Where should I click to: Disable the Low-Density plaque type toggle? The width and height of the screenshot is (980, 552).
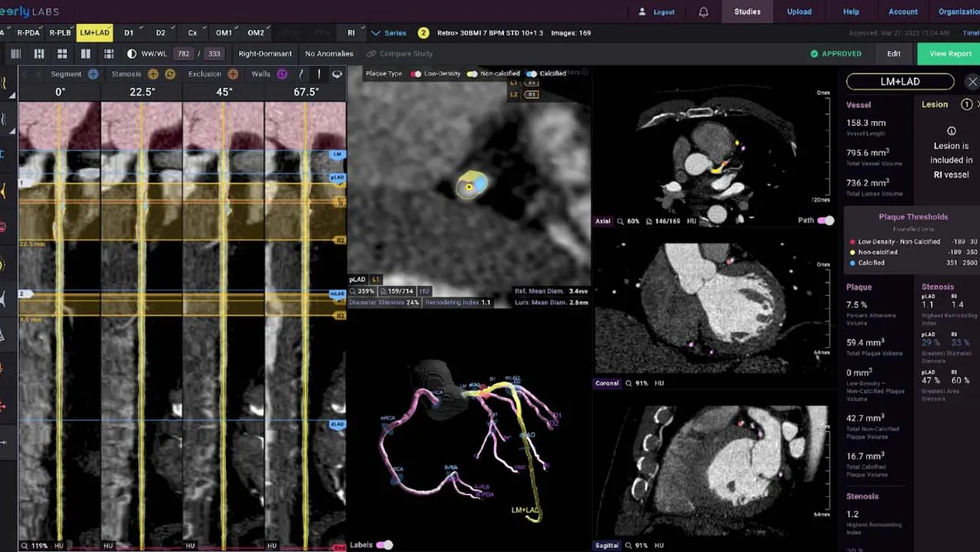click(x=414, y=74)
